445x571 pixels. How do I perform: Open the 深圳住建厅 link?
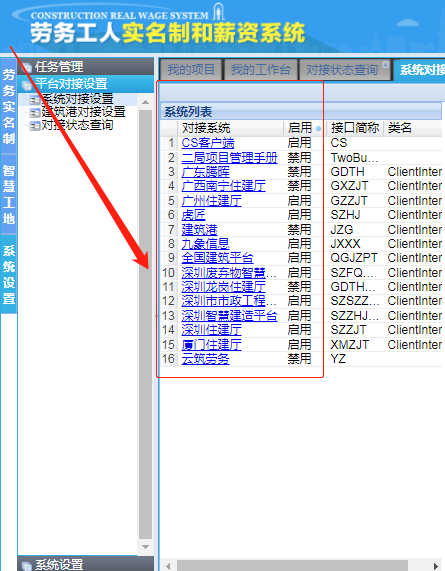(x=211, y=330)
